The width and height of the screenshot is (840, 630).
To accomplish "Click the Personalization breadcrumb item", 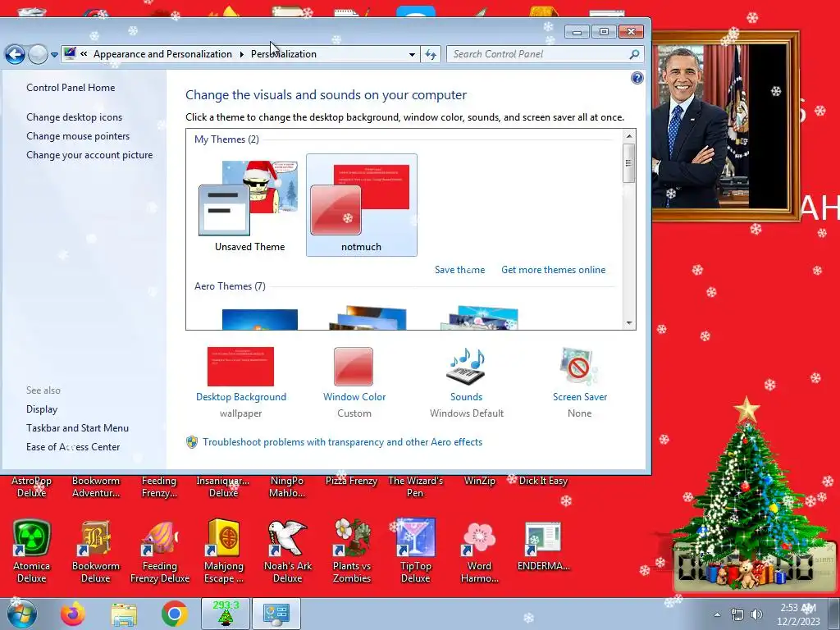I will [x=283, y=54].
